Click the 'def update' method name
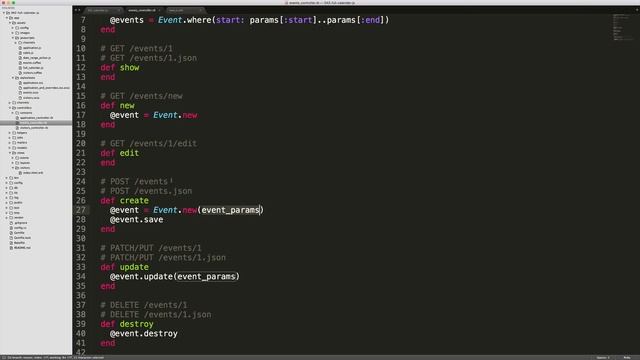The width and height of the screenshot is (640, 360). pos(134,267)
